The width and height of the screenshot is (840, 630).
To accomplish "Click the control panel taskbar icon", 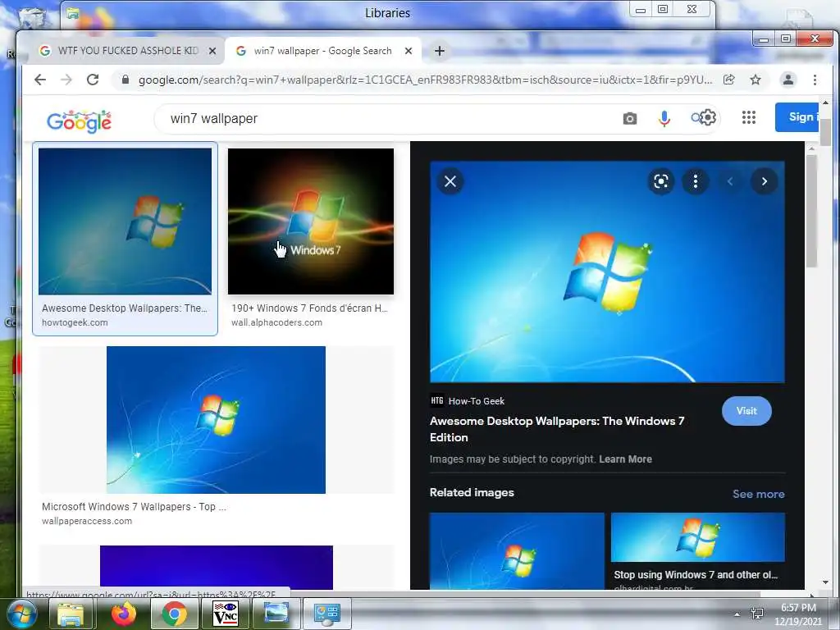I will 327,614.
